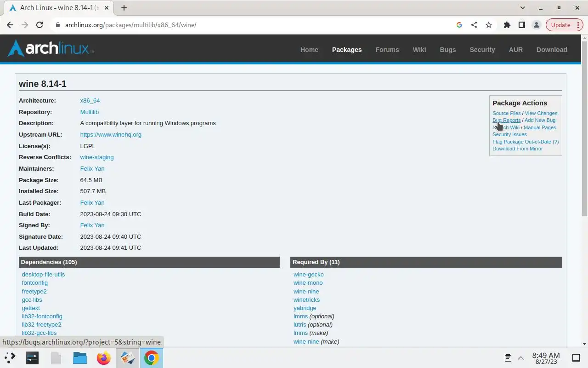Click the browser forward arrow
This screenshot has height=368, width=588.
pyautogui.click(x=25, y=25)
